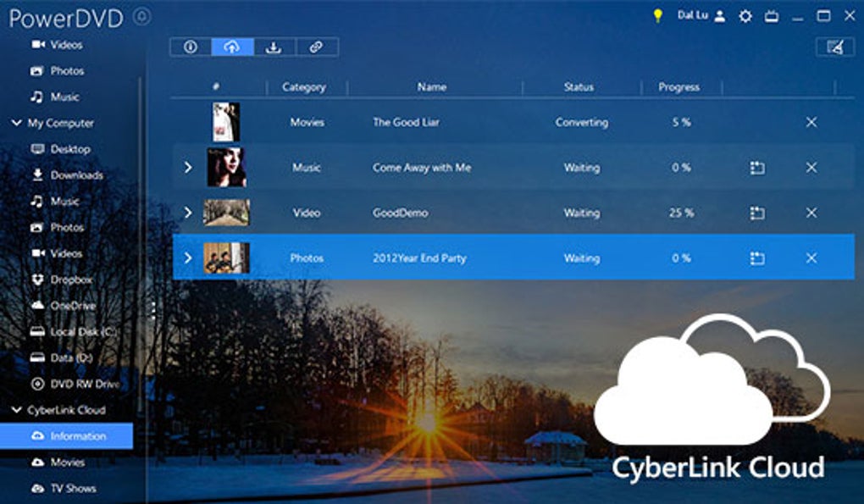Expand the 2012Year End Party row
The width and height of the screenshot is (864, 504).
(188, 258)
